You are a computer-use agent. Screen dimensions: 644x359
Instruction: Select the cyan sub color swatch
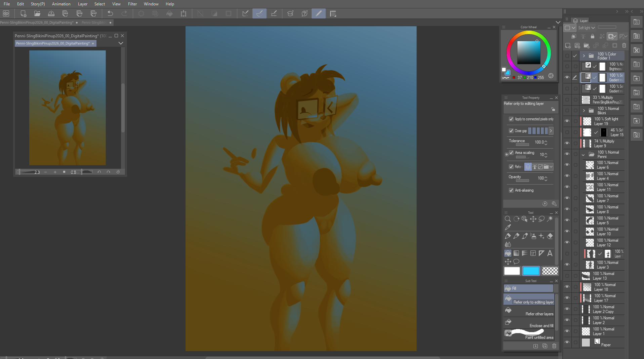pyautogui.click(x=531, y=271)
